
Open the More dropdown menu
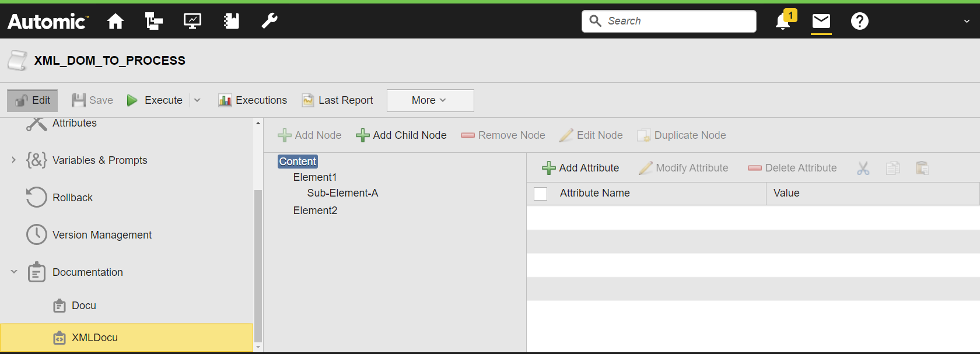pos(430,100)
